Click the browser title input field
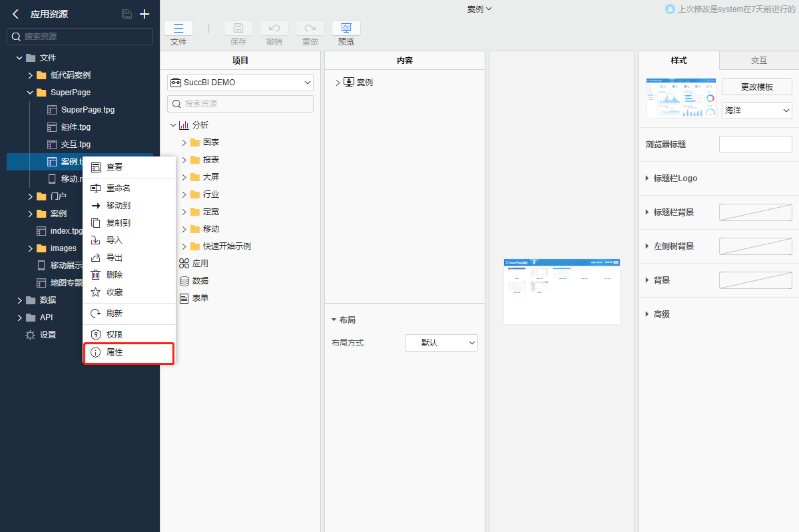799x532 pixels. click(x=755, y=144)
